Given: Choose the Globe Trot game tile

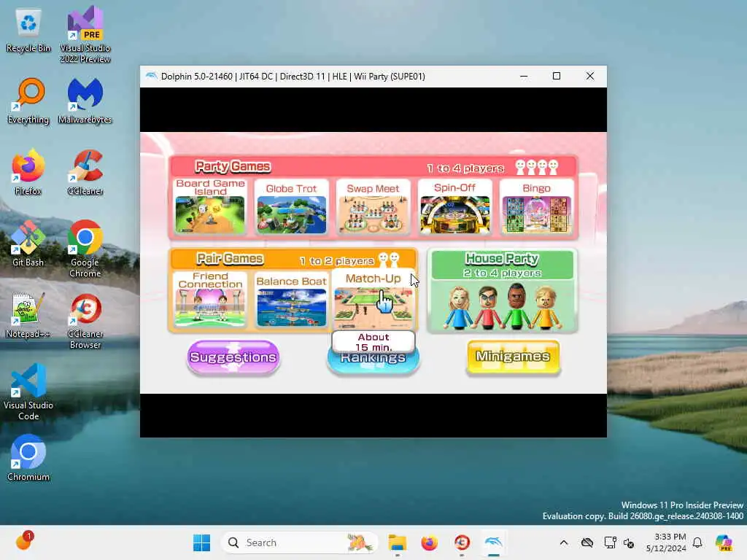Looking at the screenshot, I should [x=292, y=206].
